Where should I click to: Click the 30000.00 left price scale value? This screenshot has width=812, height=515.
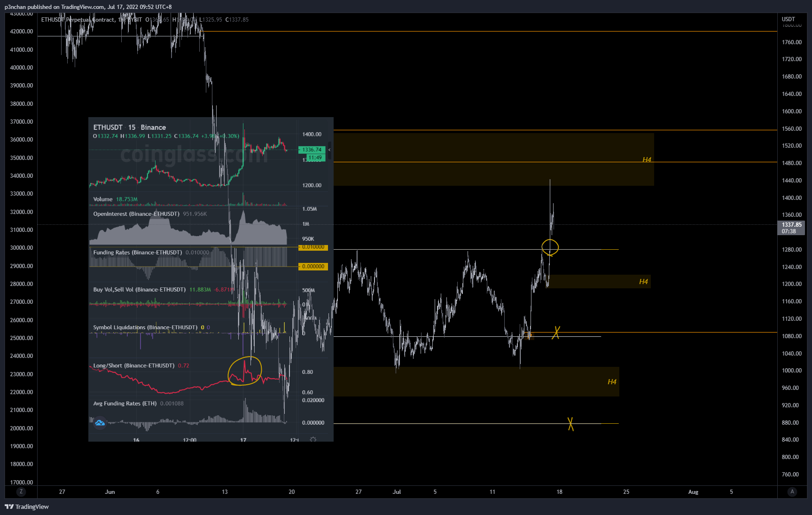coord(22,248)
